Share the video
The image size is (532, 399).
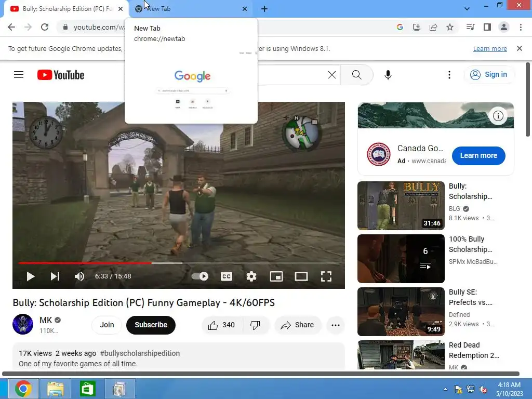[297, 325]
